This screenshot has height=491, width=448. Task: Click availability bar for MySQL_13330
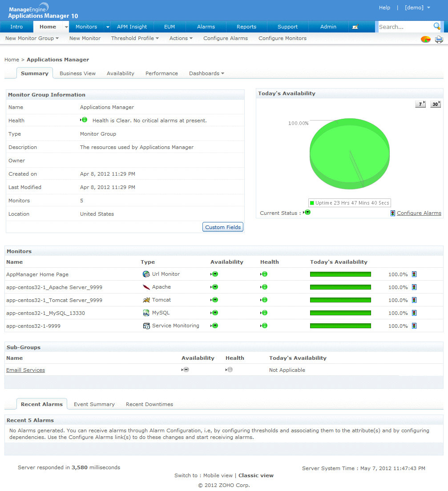pyautogui.click(x=340, y=313)
